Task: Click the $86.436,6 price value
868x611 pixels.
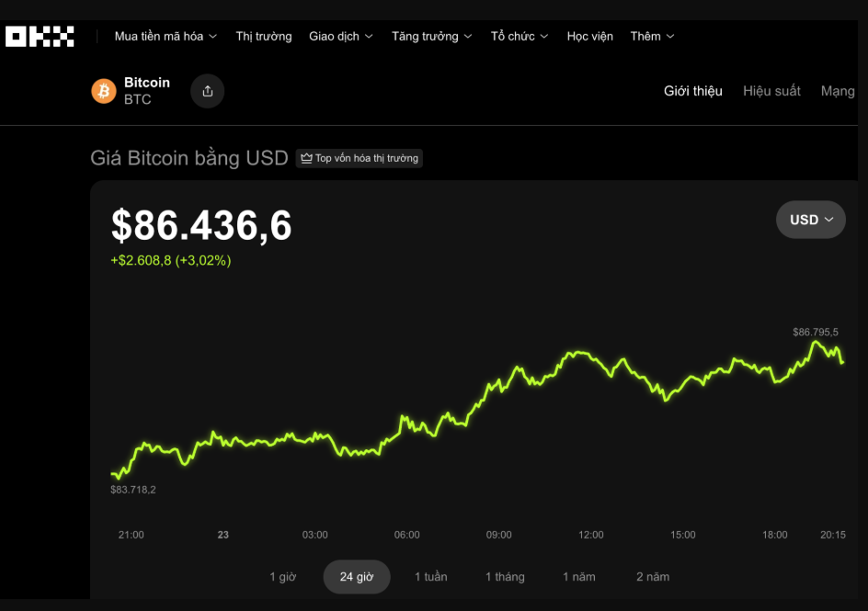Action: click(201, 226)
